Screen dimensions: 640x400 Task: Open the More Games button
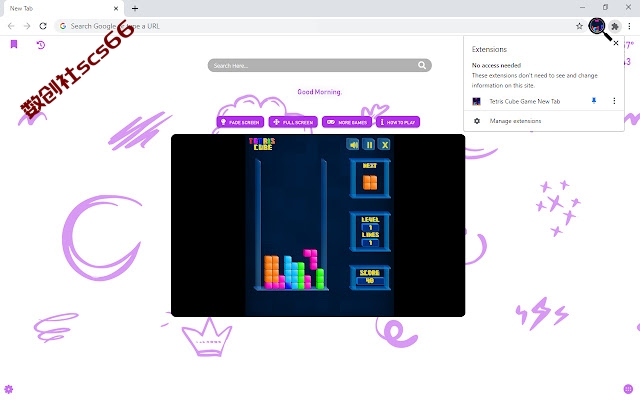pos(347,122)
